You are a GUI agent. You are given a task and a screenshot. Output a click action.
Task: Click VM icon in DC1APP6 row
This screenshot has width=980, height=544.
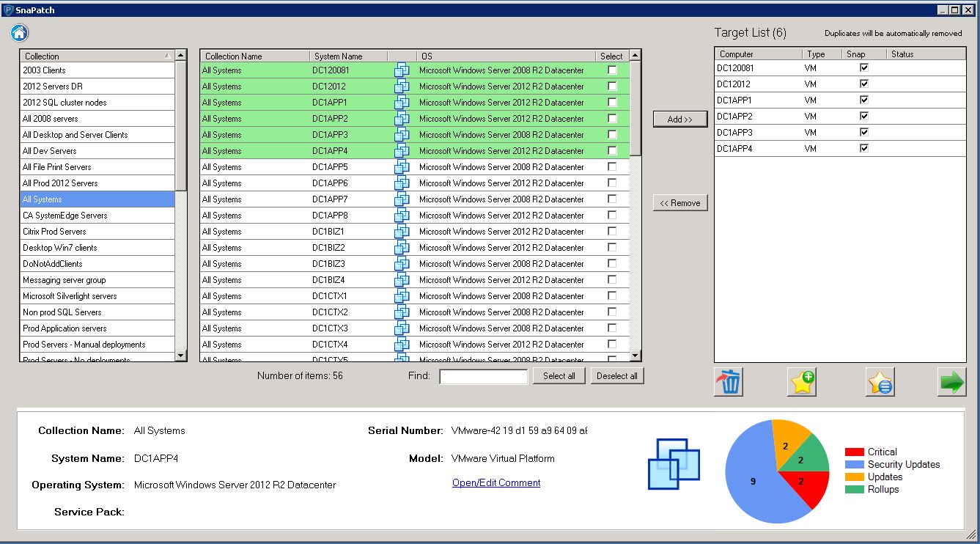pyautogui.click(x=402, y=183)
